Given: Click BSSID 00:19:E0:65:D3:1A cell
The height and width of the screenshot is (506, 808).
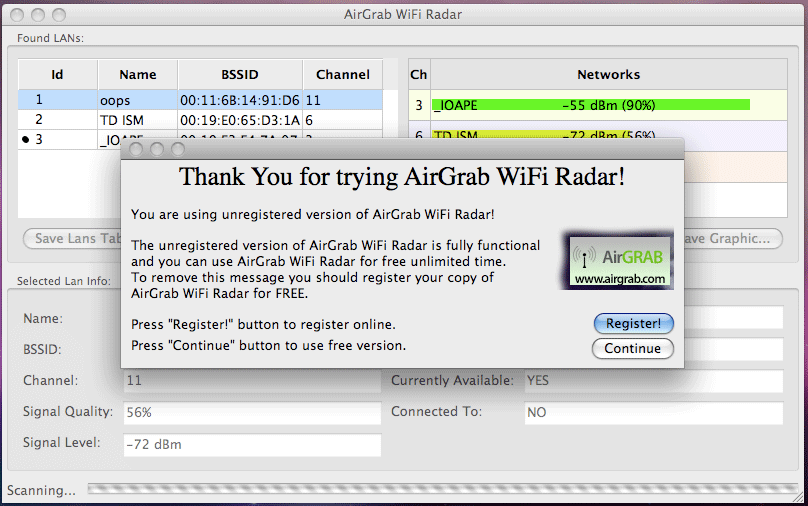Looking at the screenshot, I should pyautogui.click(x=240, y=120).
